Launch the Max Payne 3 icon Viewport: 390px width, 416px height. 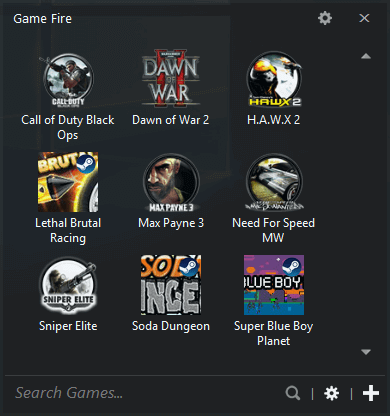pyautogui.click(x=171, y=183)
